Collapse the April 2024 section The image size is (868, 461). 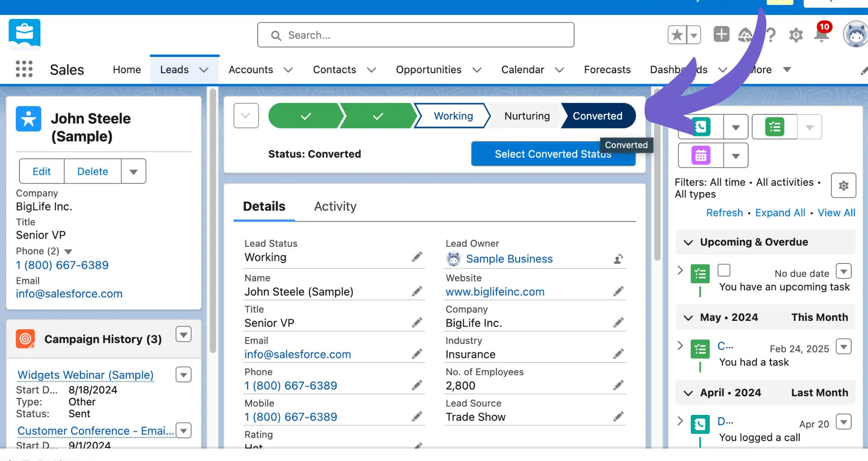tap(688, 393)
